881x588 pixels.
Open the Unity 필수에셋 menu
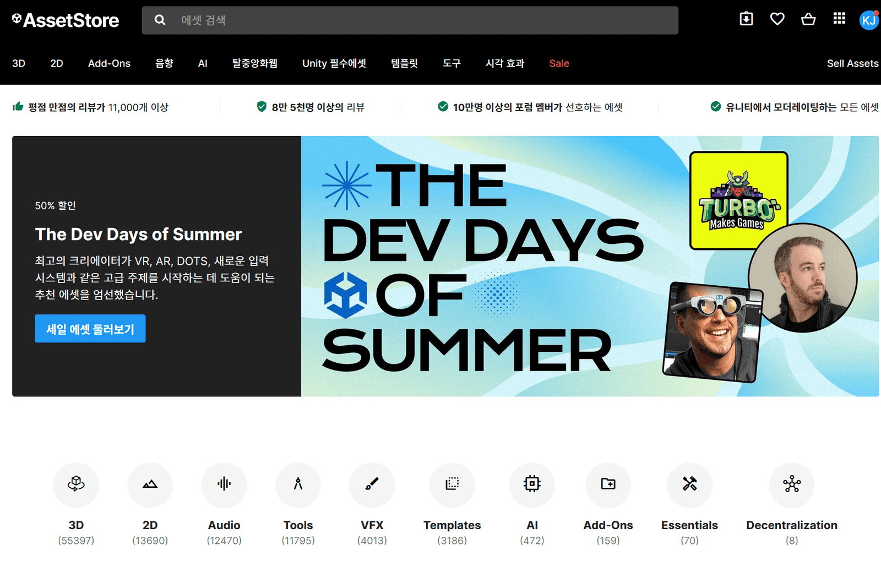(x=334, y=63)
